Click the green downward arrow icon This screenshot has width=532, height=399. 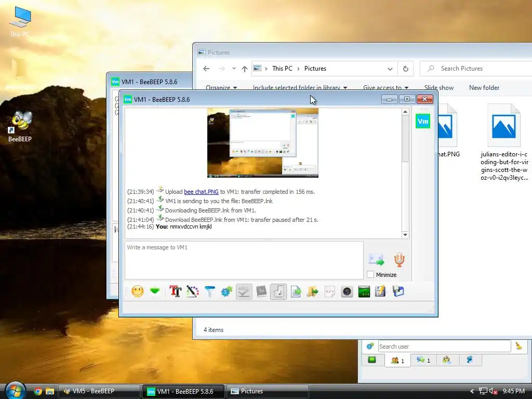(x=155, y=291)
